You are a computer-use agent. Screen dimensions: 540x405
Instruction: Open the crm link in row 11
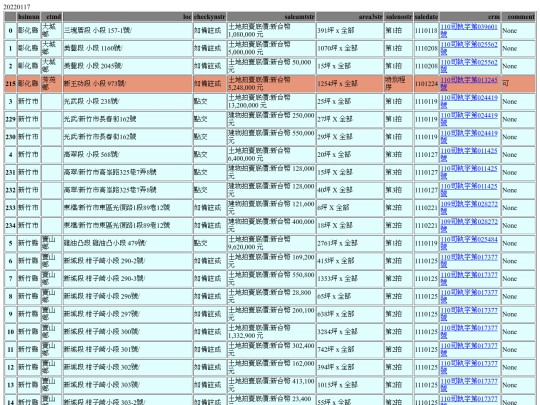(469, 350)
